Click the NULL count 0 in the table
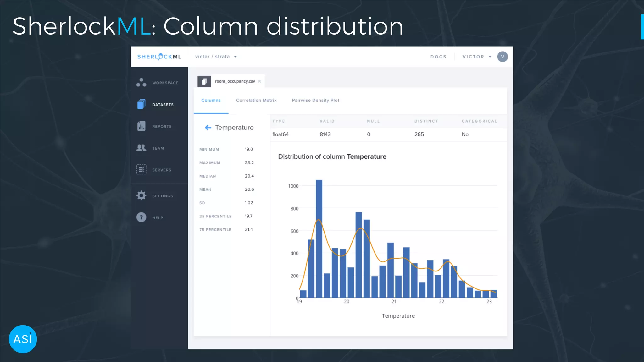The height and width of the screenshot is (362, 644). [x=369, y=134]
